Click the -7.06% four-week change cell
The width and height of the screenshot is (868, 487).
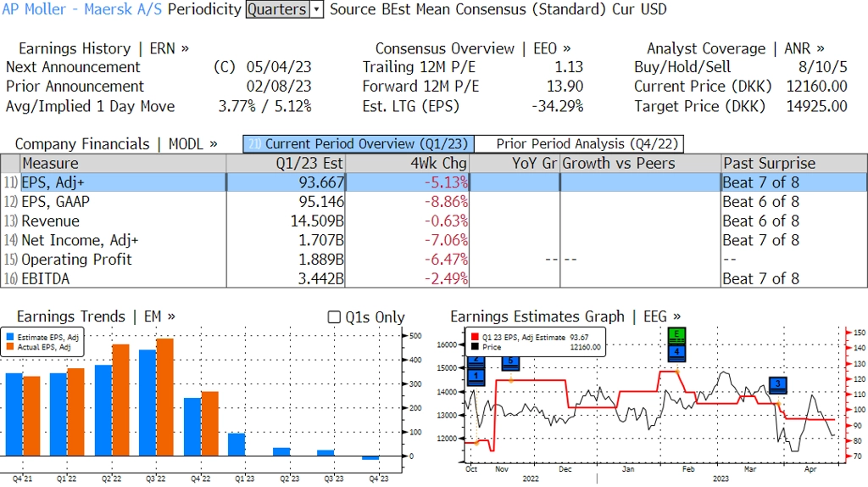pos(408,240)
